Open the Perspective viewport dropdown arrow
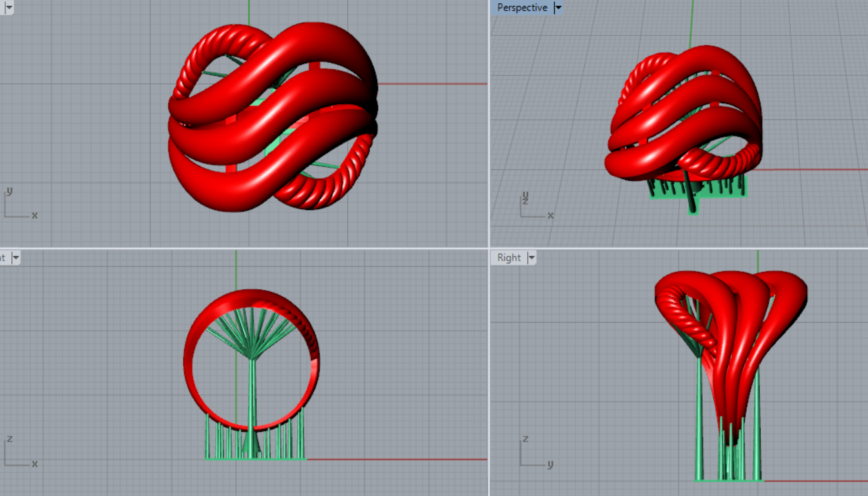The image size is (868, 496). tap(558, 8)
